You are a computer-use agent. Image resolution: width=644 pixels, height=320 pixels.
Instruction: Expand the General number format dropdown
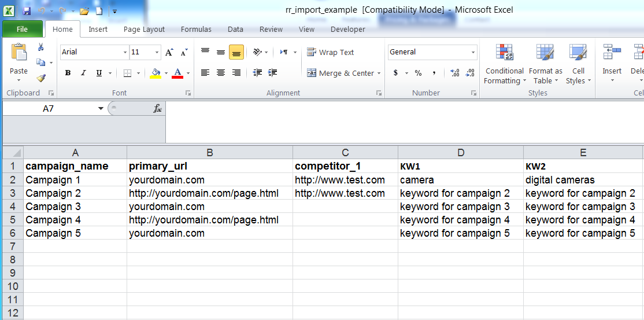coord(473,52)
